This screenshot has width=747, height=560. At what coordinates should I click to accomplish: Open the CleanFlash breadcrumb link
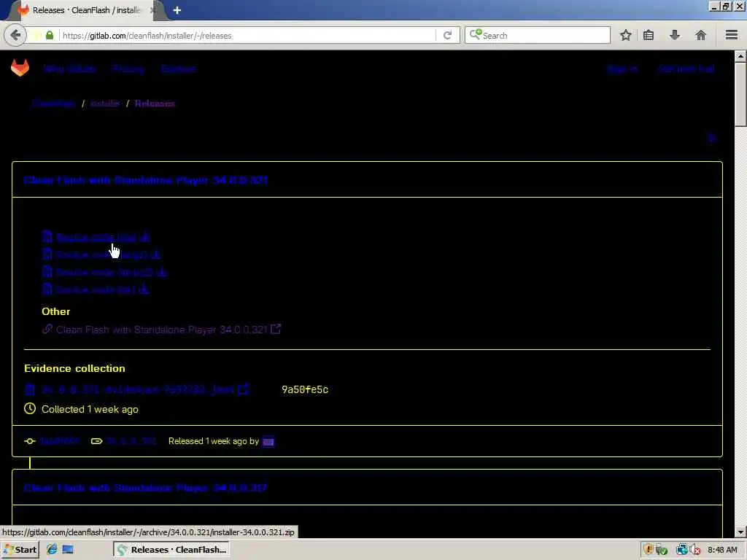[53, 104]
